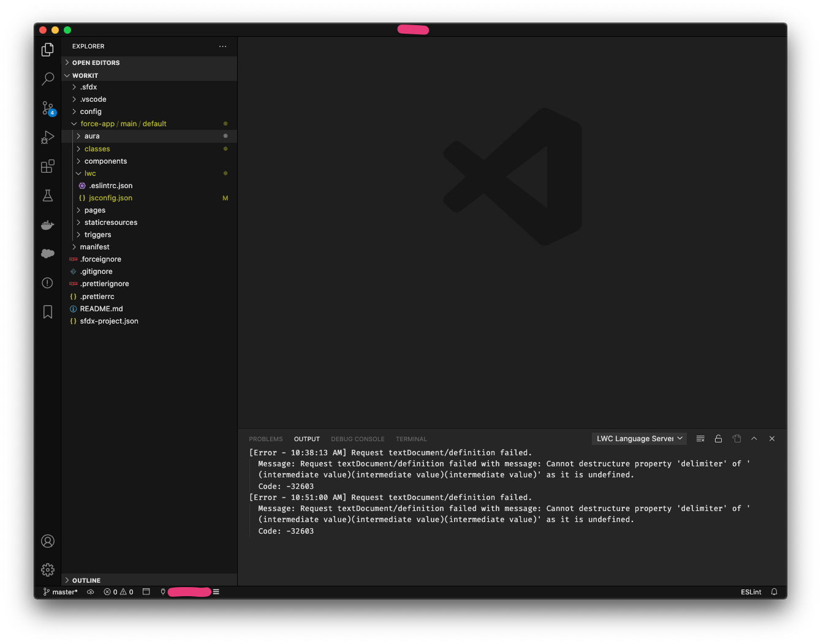
Task: Click the Accounts icon in Activity Bar
Action: tap(48, 541)
